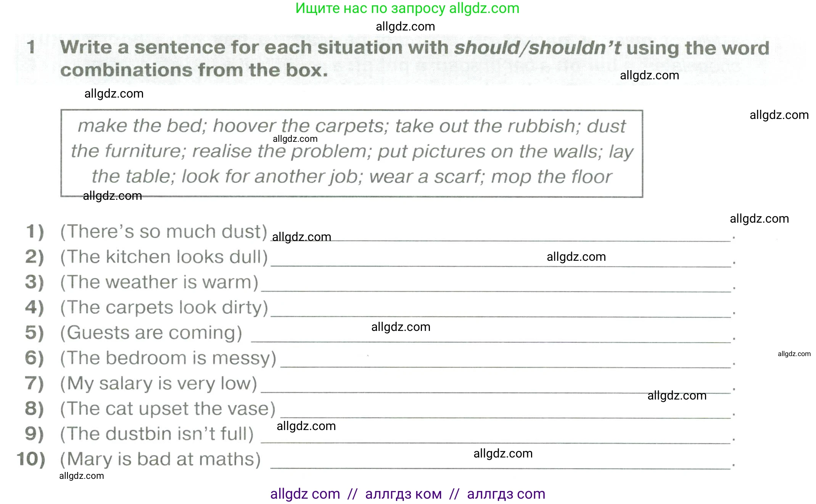Click the purple 'аллгдз ком' footer text
Screen dimensions: 816x504
click(x=403, y=494)
